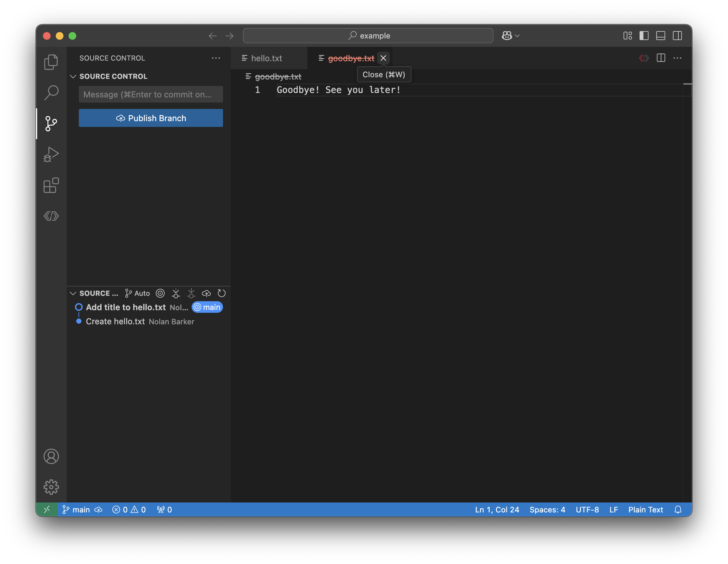The height and width of the screenshot is (564, 728).
Task: Click the macOS green maximize window button
Action: tap(72, 36)
